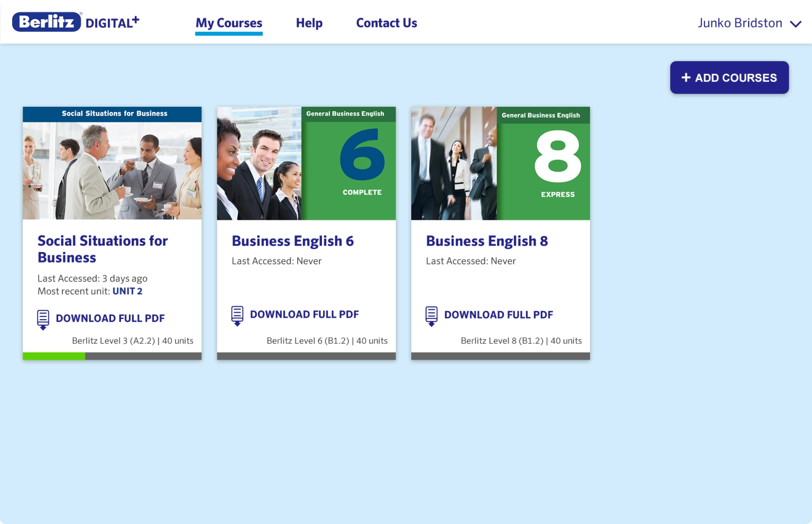Click 'Berlitz Level 8 (B1.2) | 40 units' text

521,341
